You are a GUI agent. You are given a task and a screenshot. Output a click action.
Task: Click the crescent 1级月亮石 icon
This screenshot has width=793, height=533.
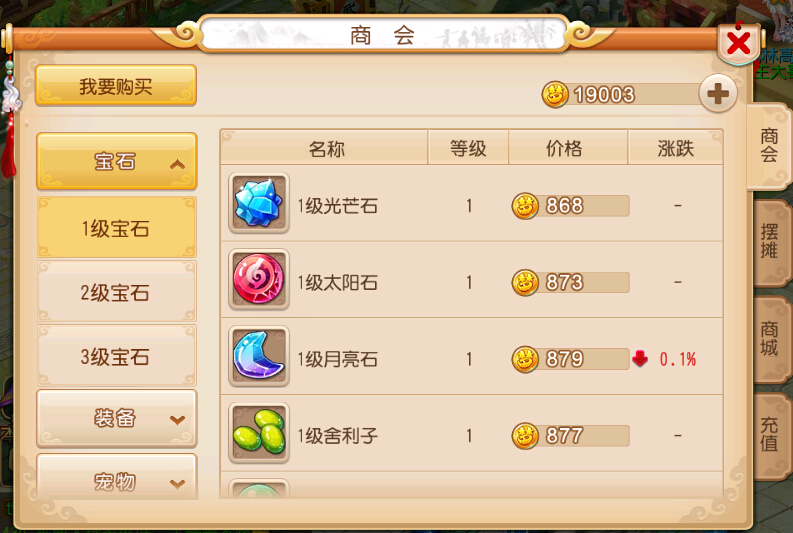(258, 356)
